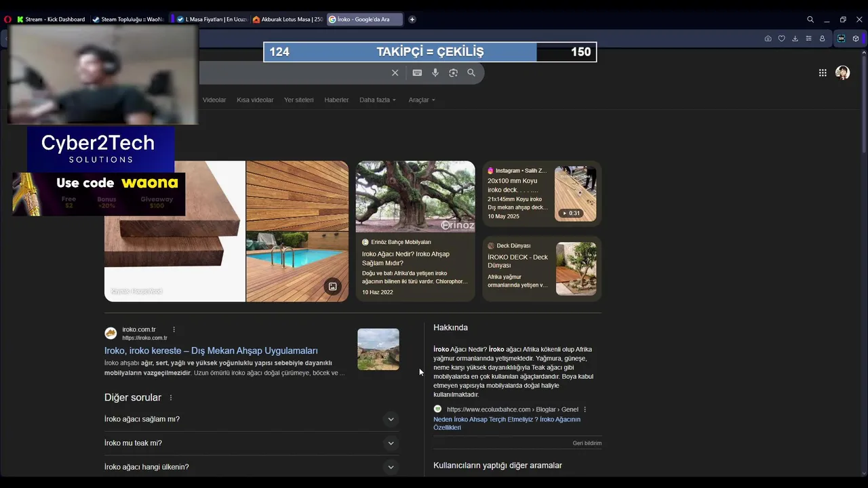Open the on-screen keyboard input tool

coord(417,73)
